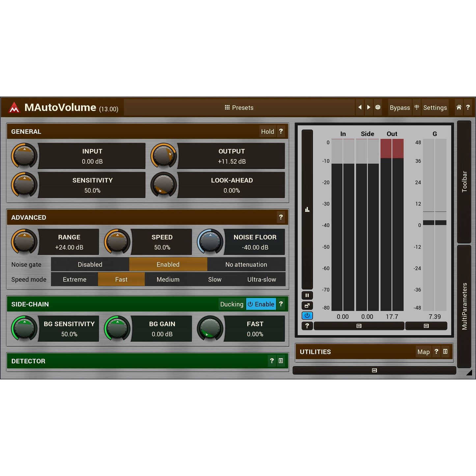Click the analyzer graph icon beside the meters

click(x=307, y=209)
